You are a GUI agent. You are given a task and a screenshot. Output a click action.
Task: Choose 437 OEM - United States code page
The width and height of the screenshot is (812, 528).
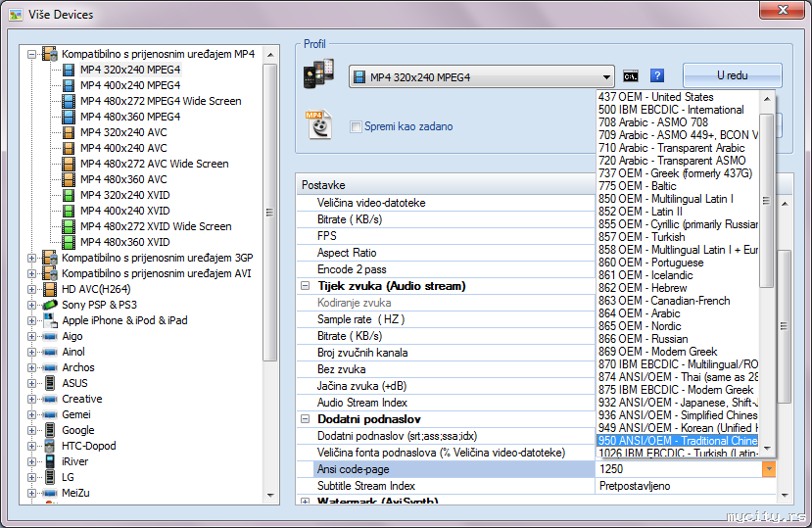click(678, 97)
